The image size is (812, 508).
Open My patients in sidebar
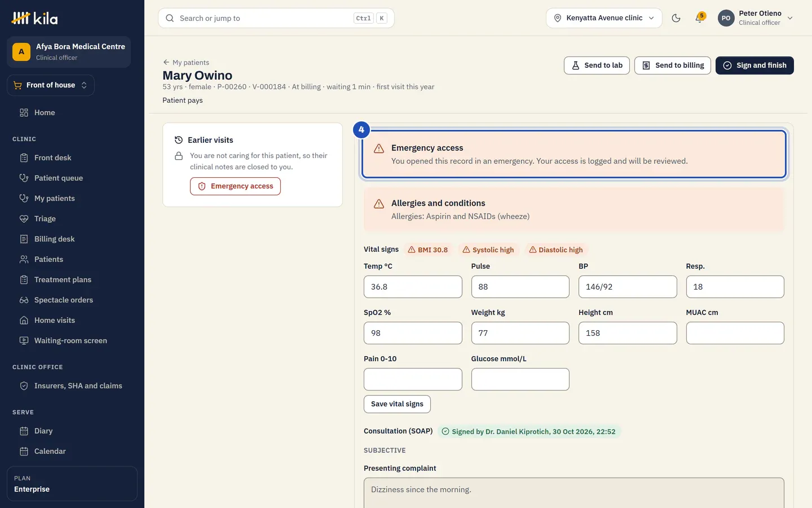click(54, 199)
